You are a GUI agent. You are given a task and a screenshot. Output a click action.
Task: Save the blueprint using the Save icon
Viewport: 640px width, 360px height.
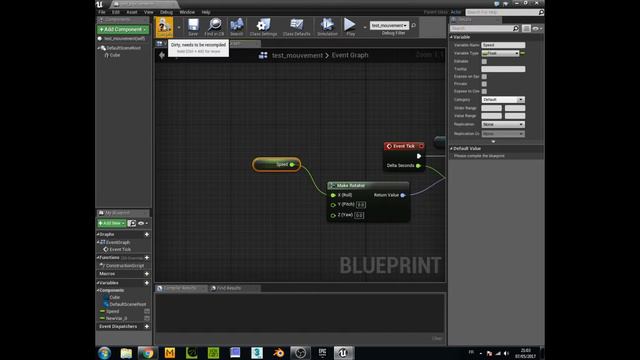click(x=193, y=27)
